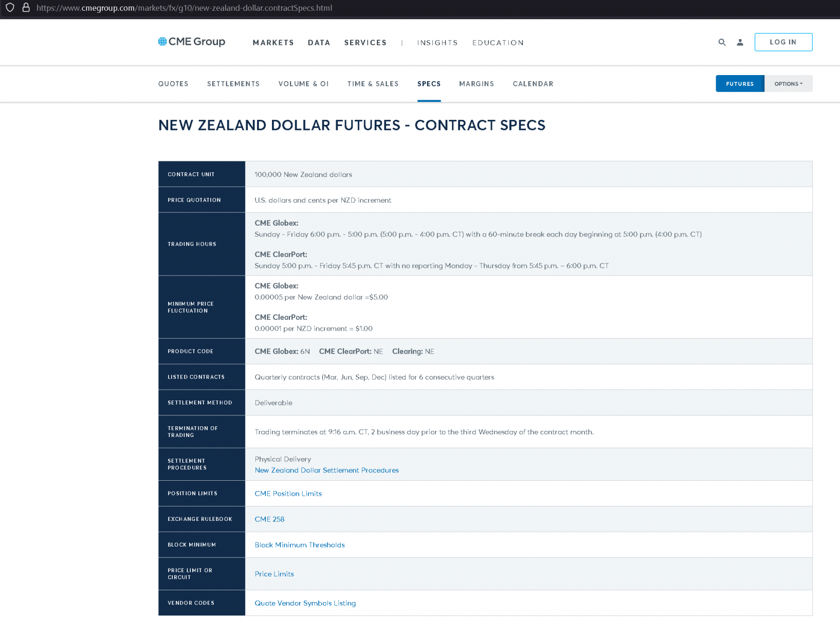The height and width of the screenshot is (617, 840).
Task: Open the user account icon
Action: click(x=740, y=42)
